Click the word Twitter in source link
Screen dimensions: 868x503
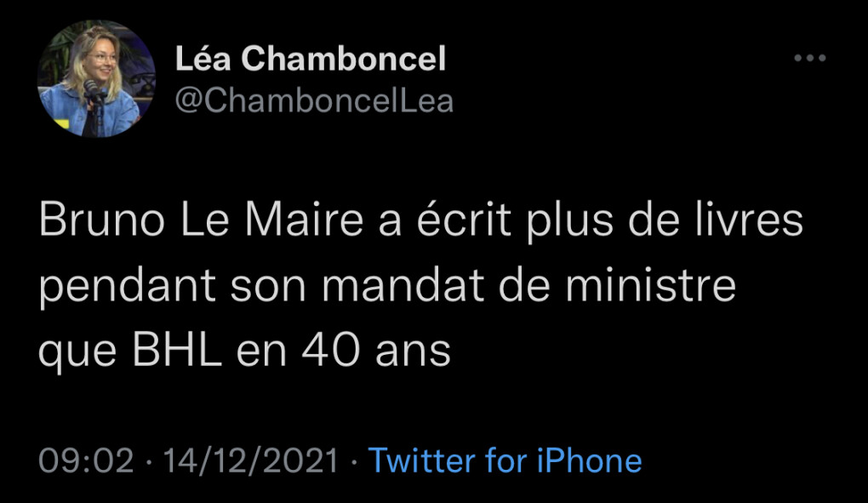pyautogui.click(x=420, y=460)
